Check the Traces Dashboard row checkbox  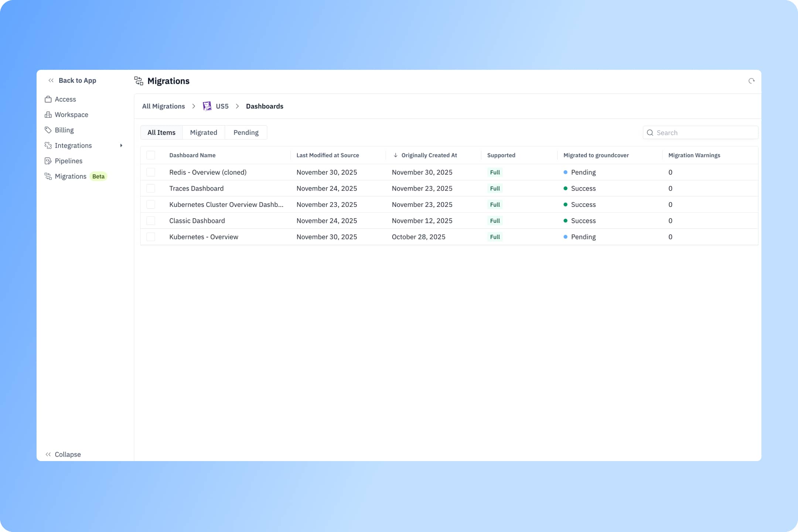tap(151, 188)
